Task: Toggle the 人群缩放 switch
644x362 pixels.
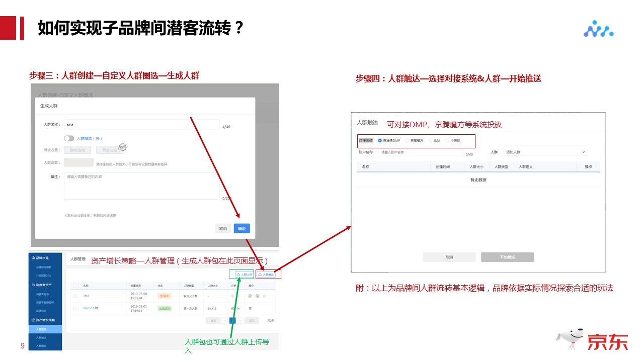Action: point(69,138)
